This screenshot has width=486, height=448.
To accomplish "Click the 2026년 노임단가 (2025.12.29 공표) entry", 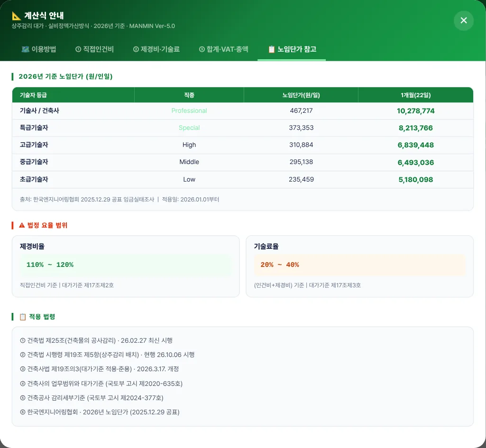I will 100,412.
